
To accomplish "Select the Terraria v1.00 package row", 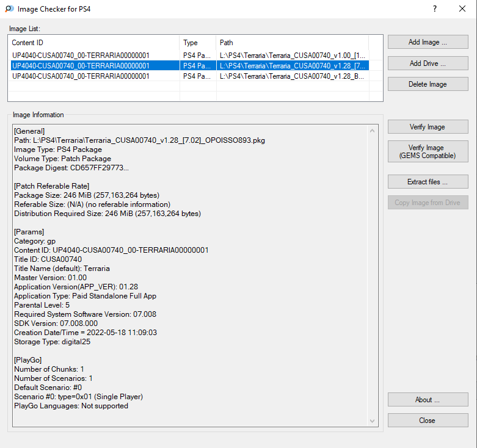I will (x=189, y=56).
